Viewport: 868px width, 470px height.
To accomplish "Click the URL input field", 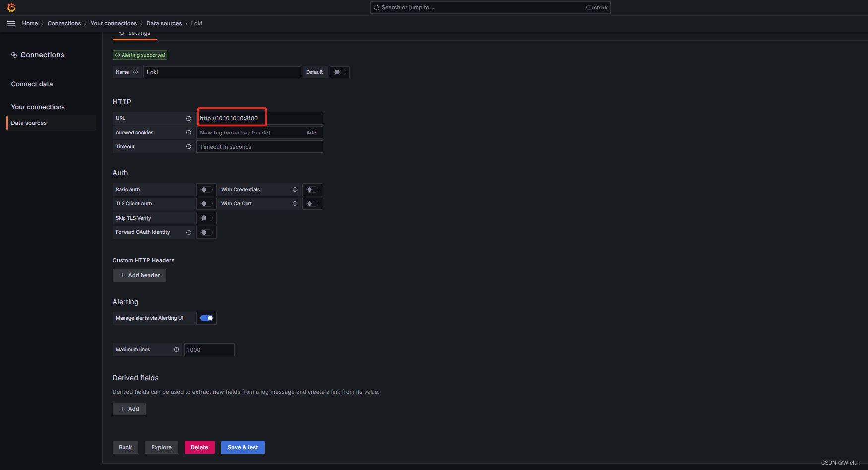I will [260, 118].
